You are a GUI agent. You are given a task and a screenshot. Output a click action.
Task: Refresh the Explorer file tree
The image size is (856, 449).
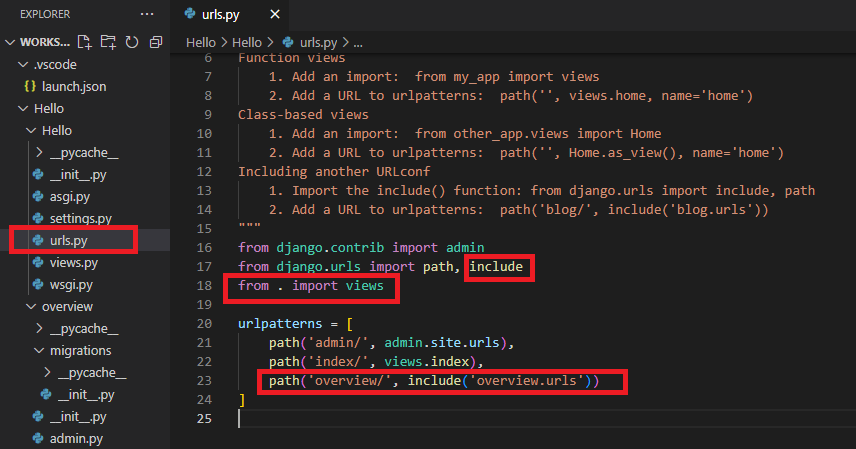click(132, 42)
